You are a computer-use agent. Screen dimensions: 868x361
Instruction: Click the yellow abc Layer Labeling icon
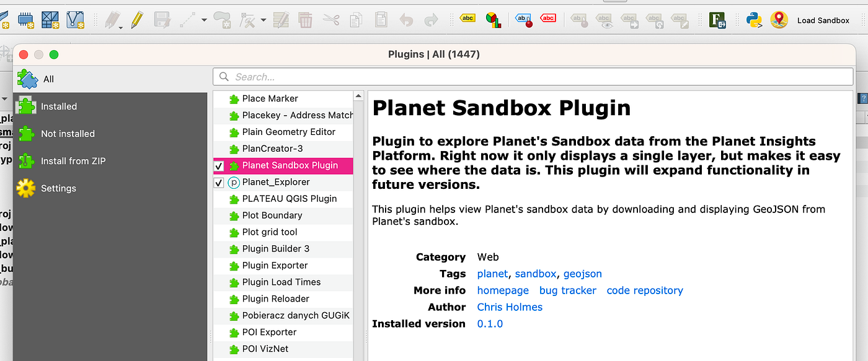coord(467,19)
